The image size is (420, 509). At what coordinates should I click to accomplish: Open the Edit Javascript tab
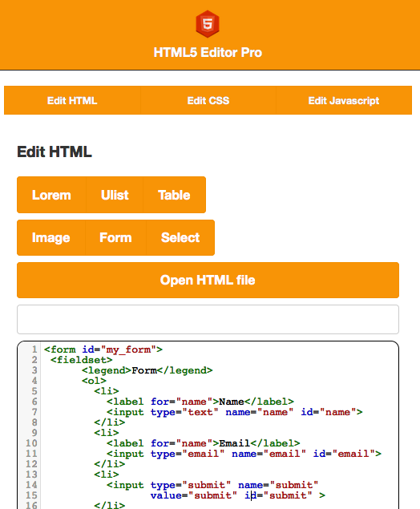(344, 100)
